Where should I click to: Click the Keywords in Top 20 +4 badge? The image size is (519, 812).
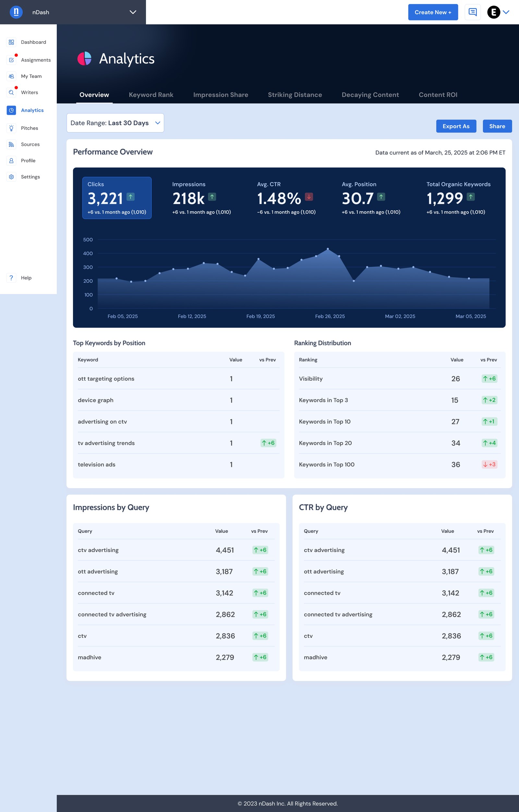[x=489, y=443]
